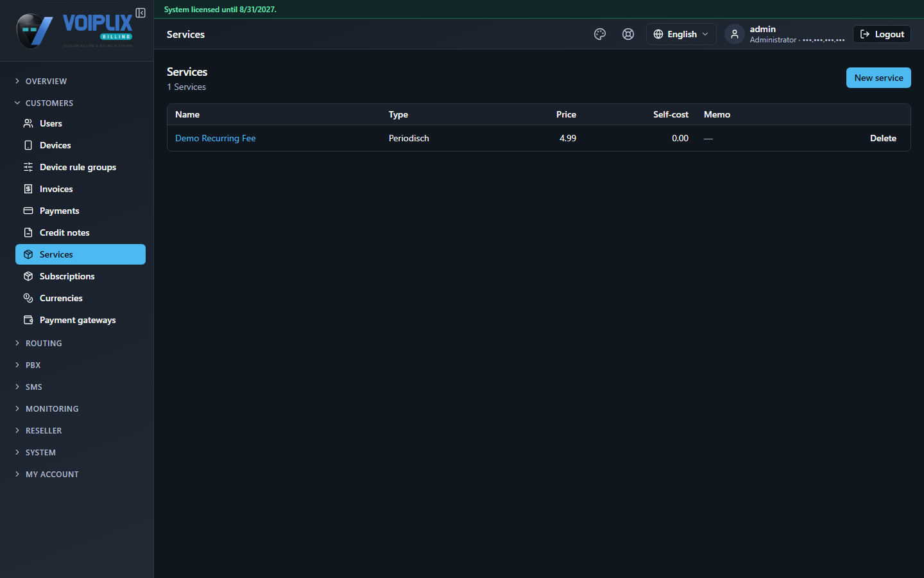This screenshot has height=578, width=924.
Task: Click the New service button
Action: click(878, 78)
